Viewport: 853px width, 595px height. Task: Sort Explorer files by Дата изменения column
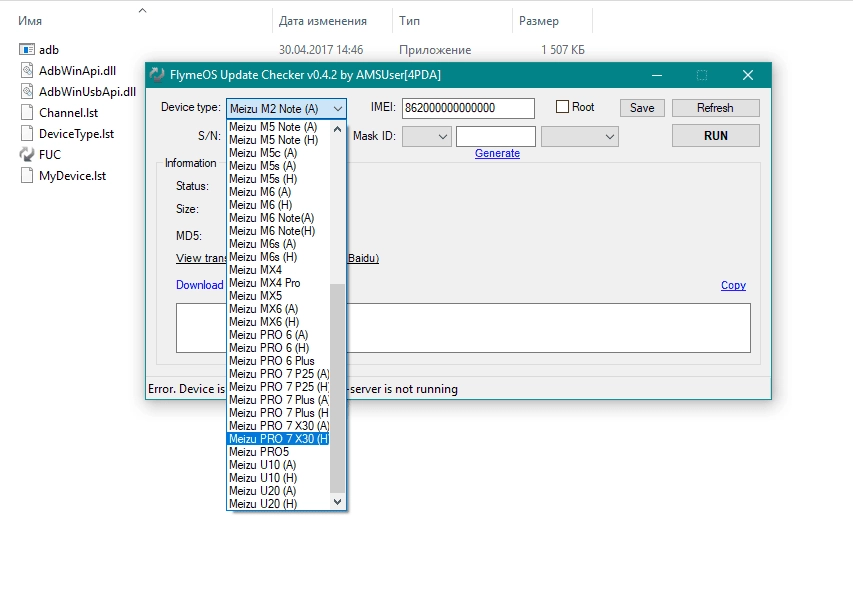[x=323, y=21]
